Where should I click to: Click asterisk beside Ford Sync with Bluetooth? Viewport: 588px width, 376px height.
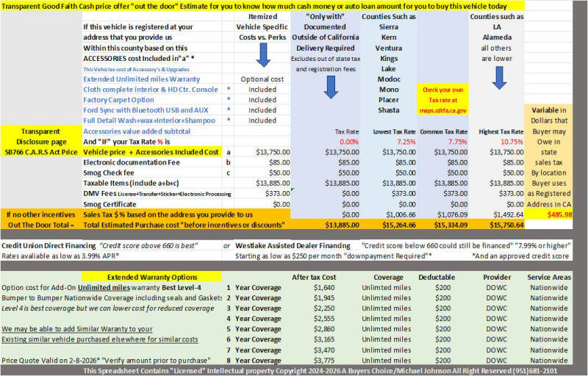[229, 110]
